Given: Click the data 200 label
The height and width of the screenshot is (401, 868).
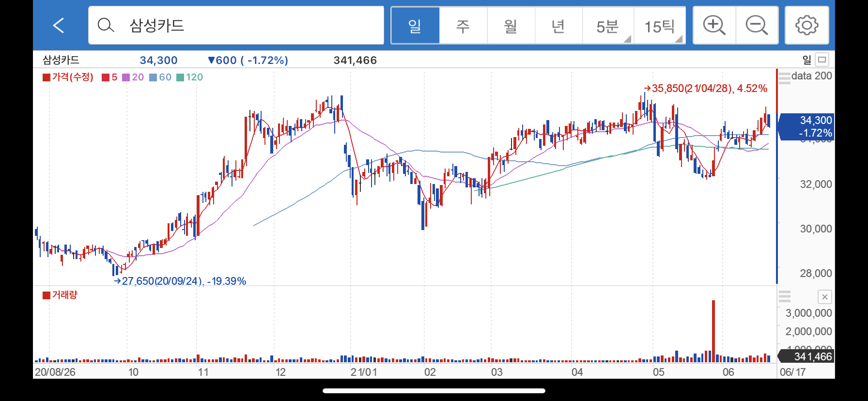Looking at the screenshot, I should (811, 76).
